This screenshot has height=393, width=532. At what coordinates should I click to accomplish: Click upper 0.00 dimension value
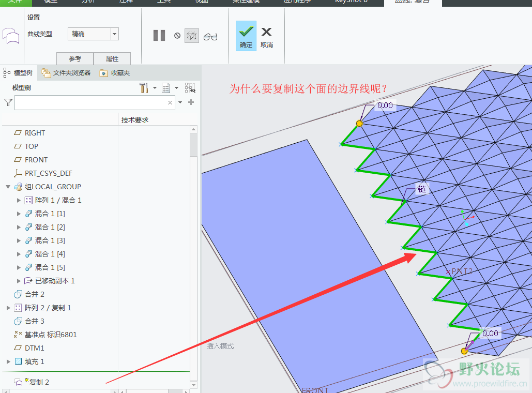[385, 105]
